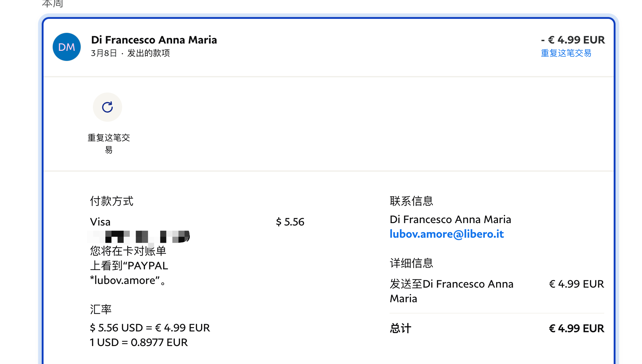Click the 汇率 exchange rate heading
This screenshot has height=364, width=642.
[x=101, y=310]
